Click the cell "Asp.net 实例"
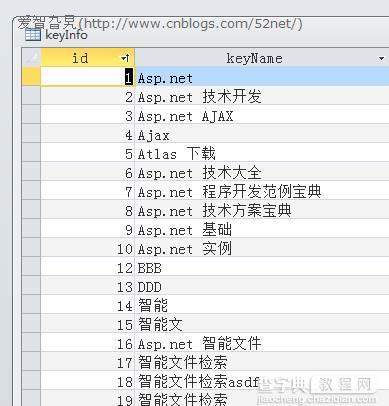389x406 pixels. point(262,248)
